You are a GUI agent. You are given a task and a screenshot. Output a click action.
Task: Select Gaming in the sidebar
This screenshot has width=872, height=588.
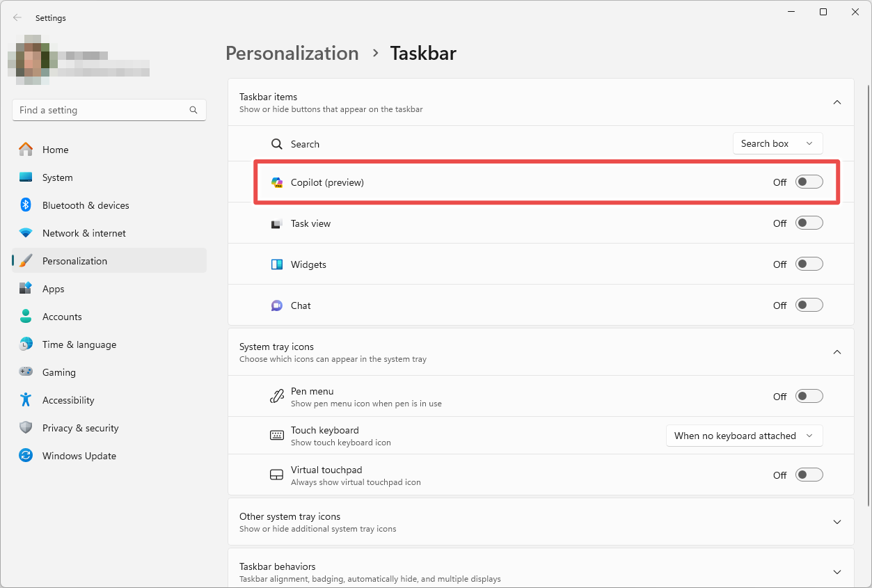coord(109,372)
